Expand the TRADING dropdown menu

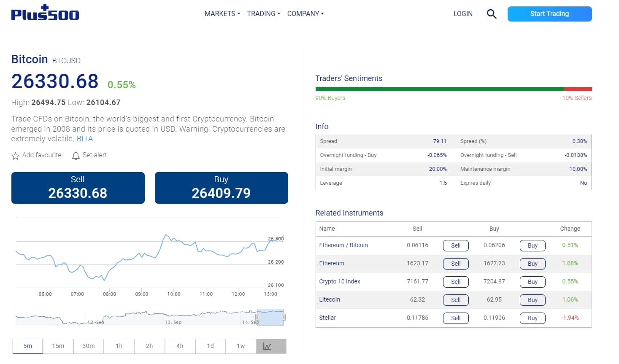[264, 13]
